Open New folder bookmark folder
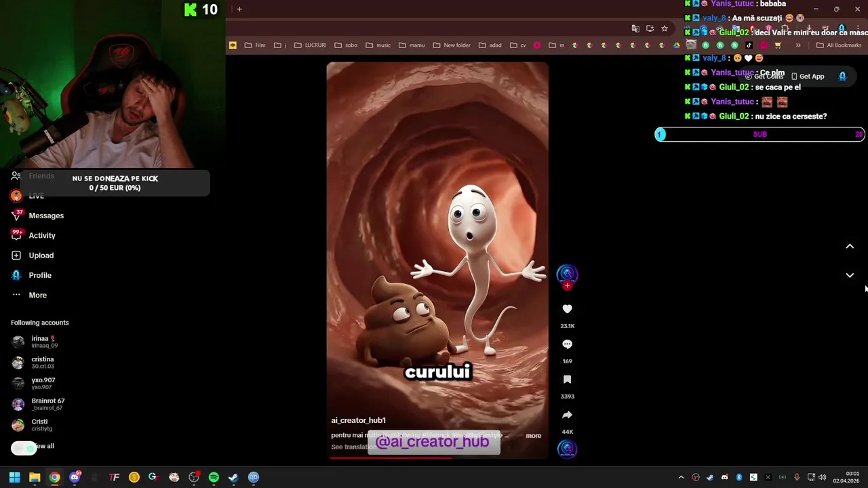This screenshot has width=868, height=488. tap(452, 45)
